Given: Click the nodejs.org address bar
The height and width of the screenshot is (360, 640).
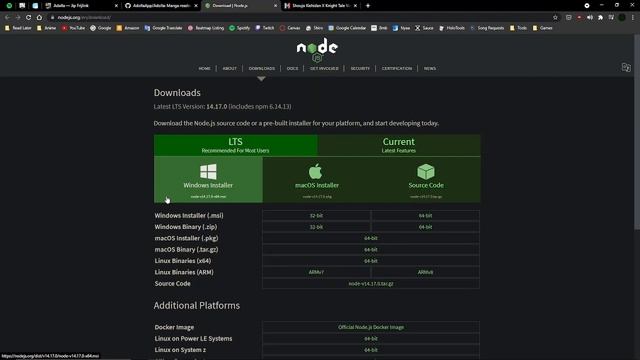Looking at the screenshot, I should pyautogui.click(x=302, y=18).
